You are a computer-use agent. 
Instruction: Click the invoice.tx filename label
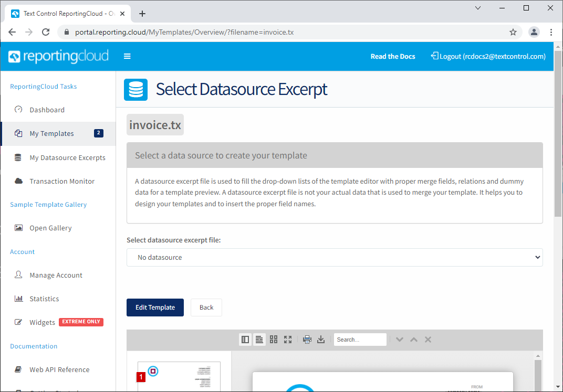(155, 125)
